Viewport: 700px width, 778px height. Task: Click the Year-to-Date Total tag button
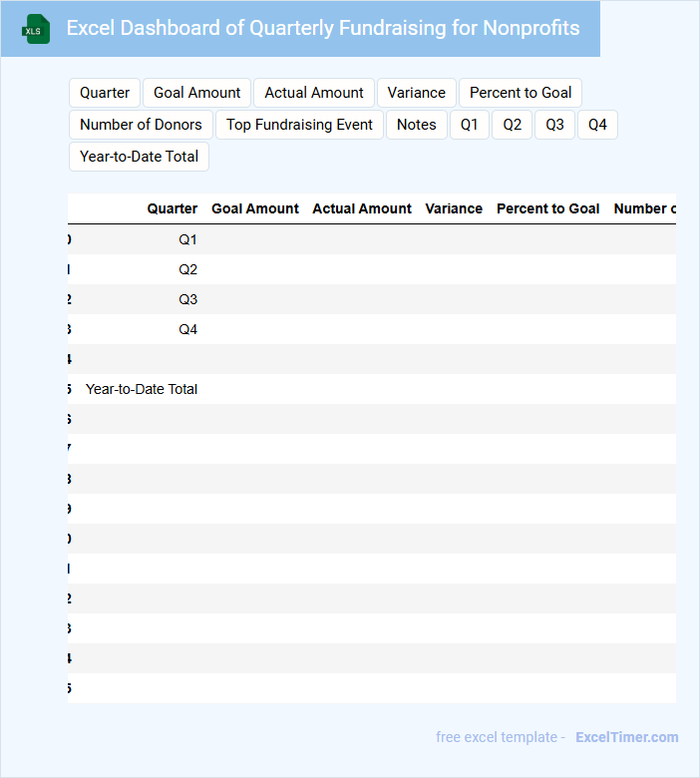139,157
